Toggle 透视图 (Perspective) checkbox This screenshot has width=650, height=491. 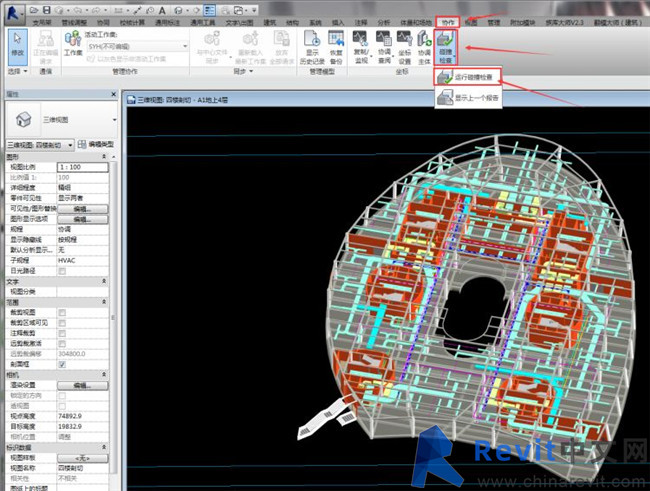coord(62,406)
